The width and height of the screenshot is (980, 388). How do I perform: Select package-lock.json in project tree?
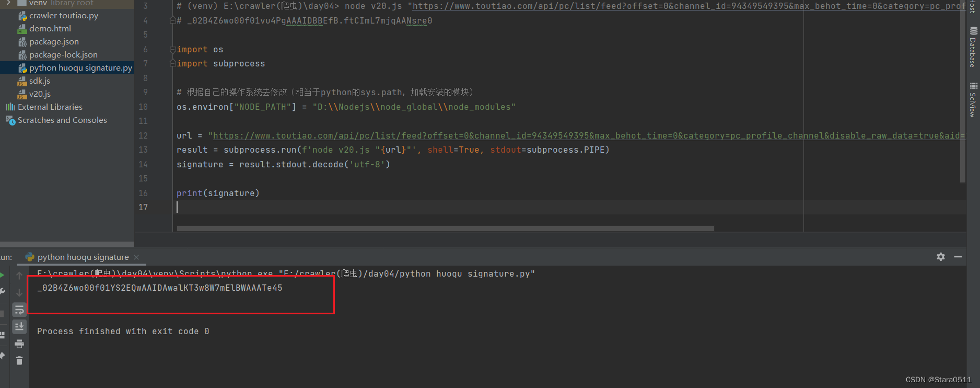tap(63, 55)
